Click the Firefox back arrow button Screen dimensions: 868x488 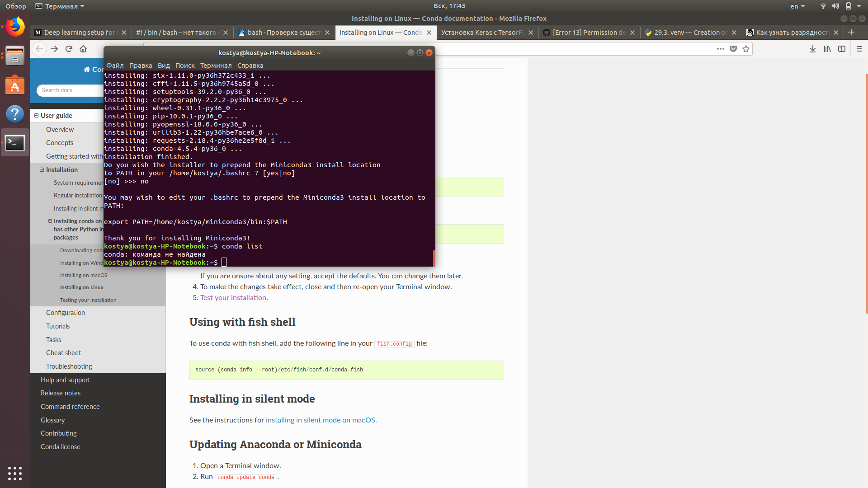click(x=39, y=49)
